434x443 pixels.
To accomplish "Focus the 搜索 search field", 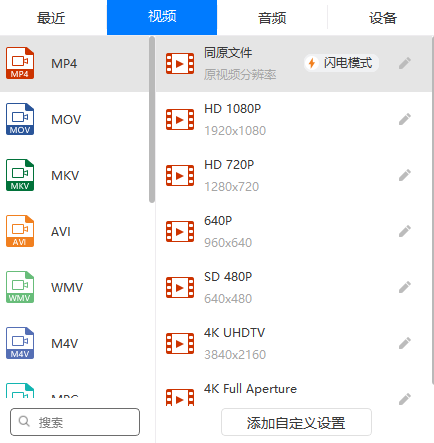I will (x=75, y=422).
